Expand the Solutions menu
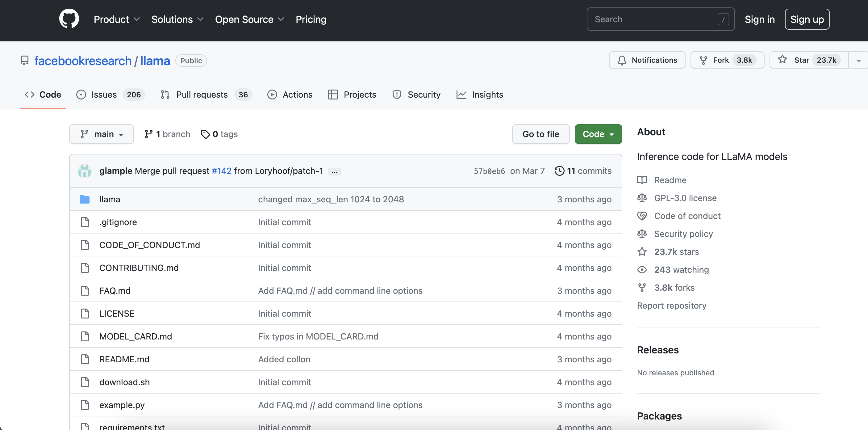 tap(177, 19)
